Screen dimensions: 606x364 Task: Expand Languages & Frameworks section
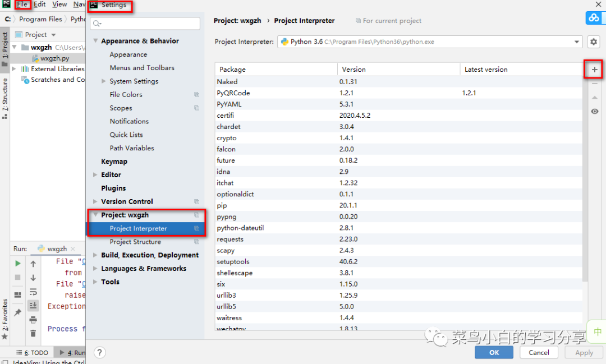tap(95, 269)
